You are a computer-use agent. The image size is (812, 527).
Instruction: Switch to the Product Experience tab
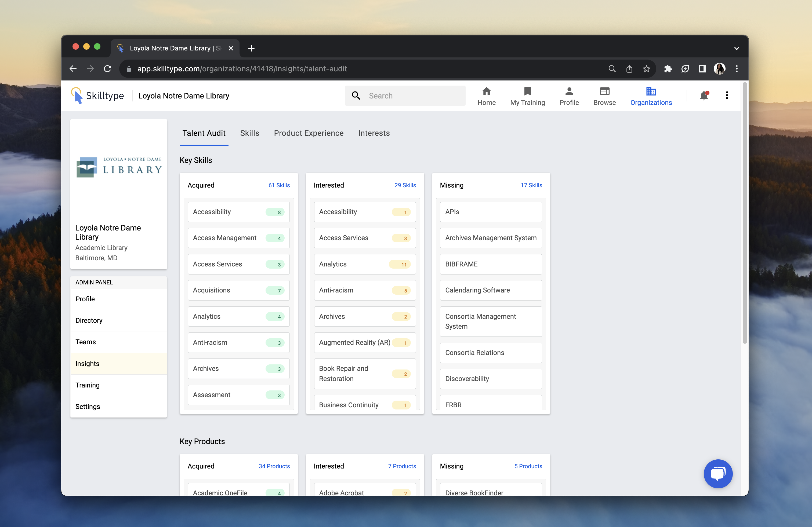(x=309, y=133)
